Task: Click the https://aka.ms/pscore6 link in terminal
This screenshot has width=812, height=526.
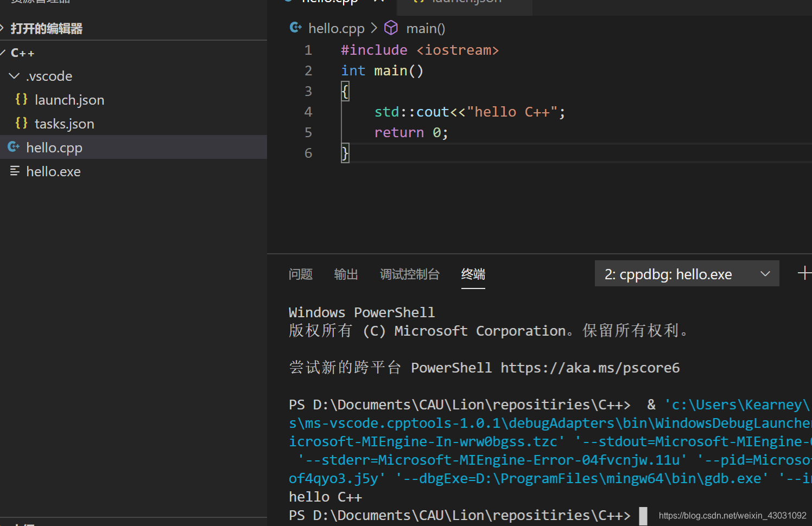Action: 590,368
